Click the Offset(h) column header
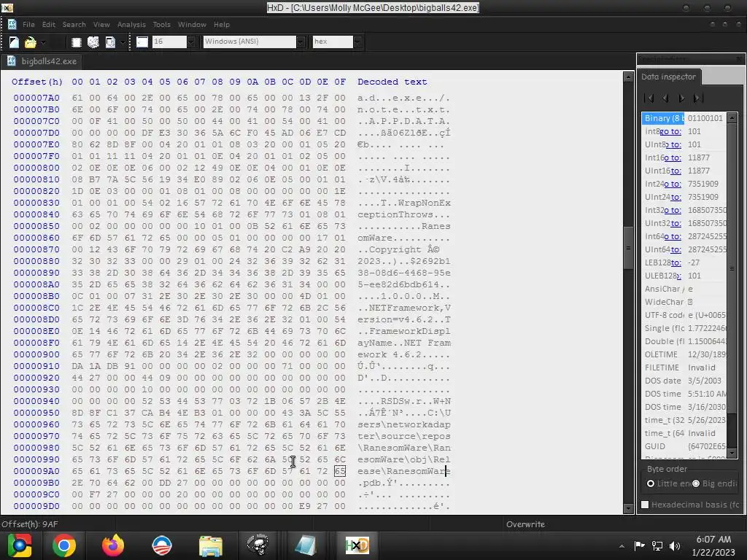 click(x=37, y=82)
